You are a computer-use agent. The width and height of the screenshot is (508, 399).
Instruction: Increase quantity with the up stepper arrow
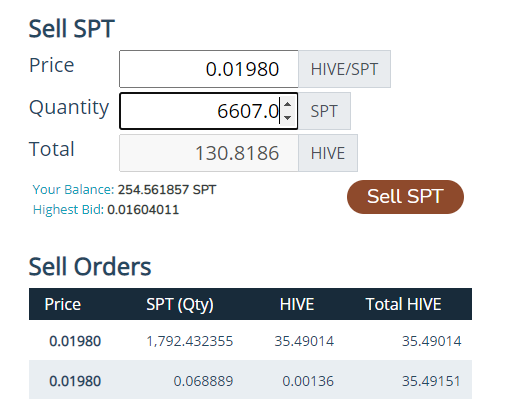point(287,105)
